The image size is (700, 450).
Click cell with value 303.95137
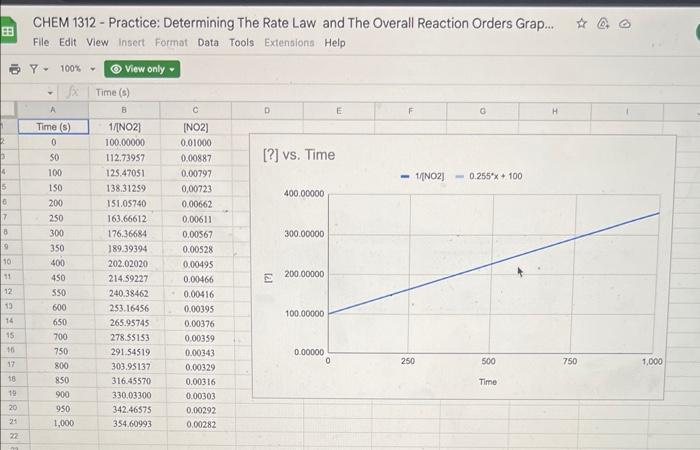click(x=131, y=367)
